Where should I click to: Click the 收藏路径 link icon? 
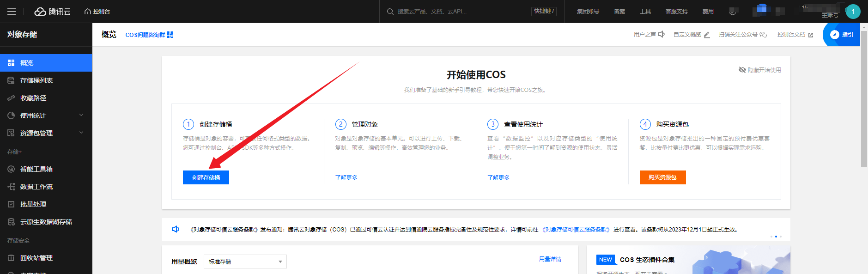click(x=11, y=98)
